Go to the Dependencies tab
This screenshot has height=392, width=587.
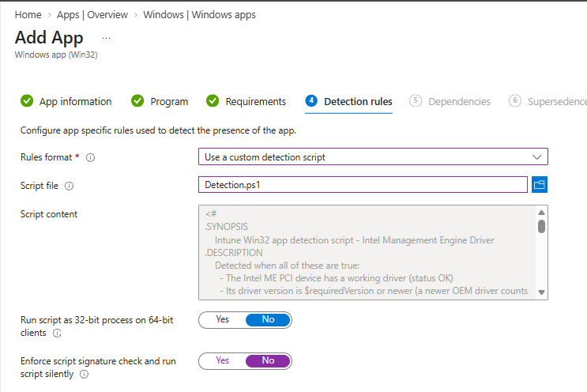450,101
